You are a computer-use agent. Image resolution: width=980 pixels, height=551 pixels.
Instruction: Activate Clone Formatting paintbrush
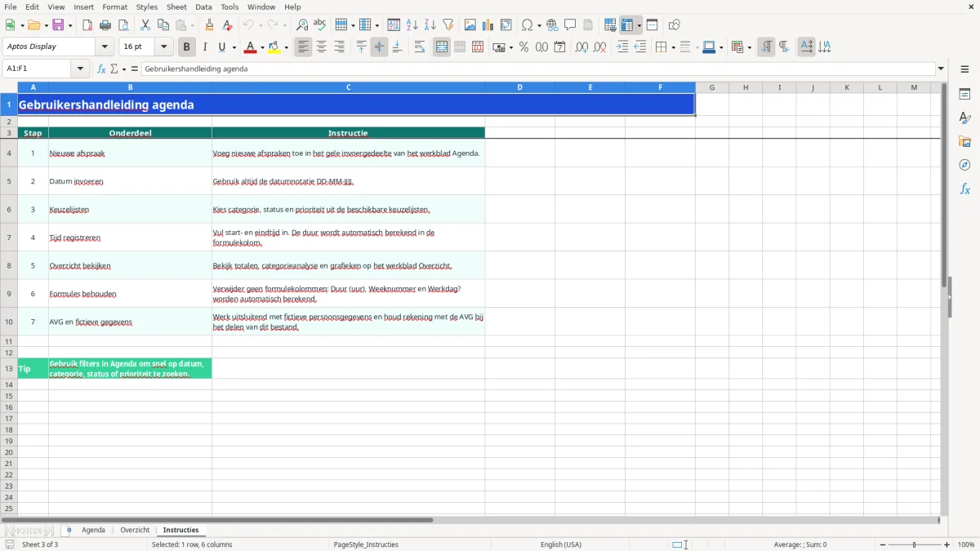pyautogui.click(x=209, y=25)
